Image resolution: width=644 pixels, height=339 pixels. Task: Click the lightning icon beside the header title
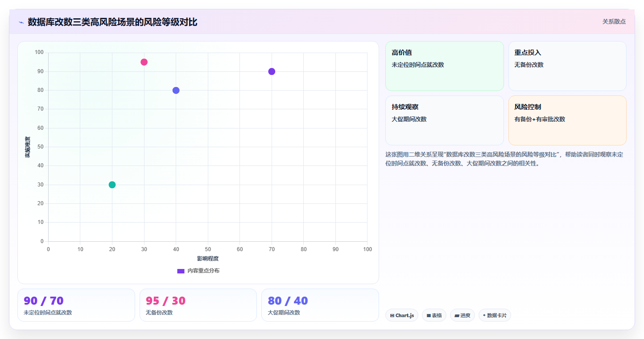pyautogui.click(x=21, y=22)
